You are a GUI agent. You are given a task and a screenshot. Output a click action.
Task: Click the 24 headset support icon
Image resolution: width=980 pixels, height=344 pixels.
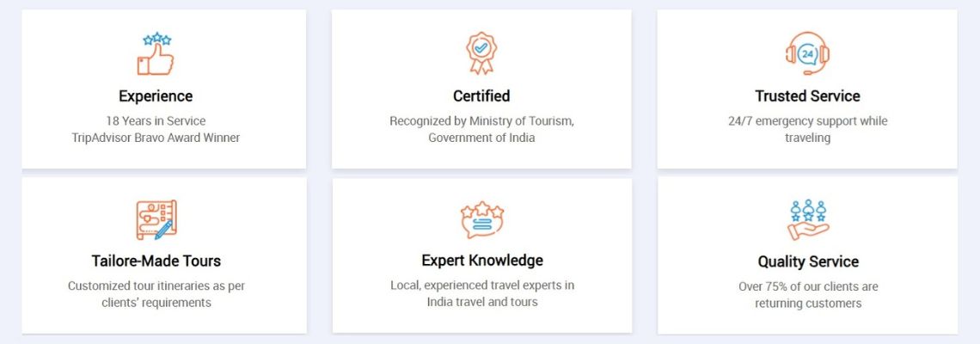tap(807, 54)
